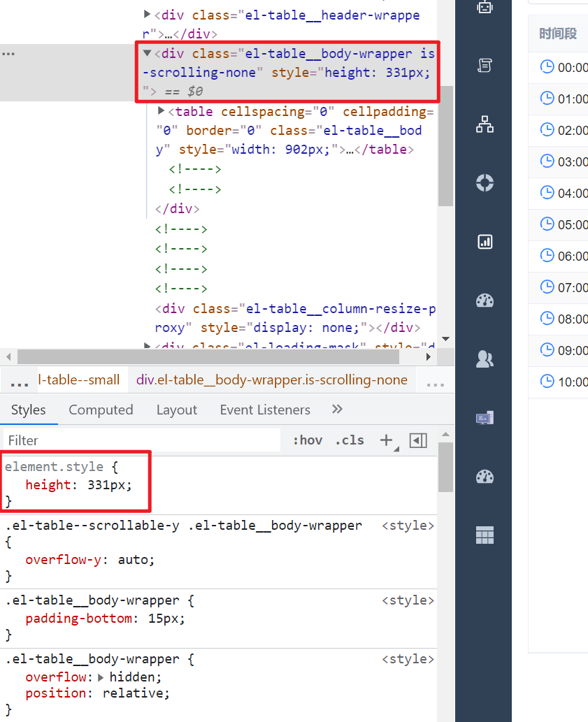The image size is (588, 722).
Task: Select the closing </div> tag line
Action: click(178, 209)
